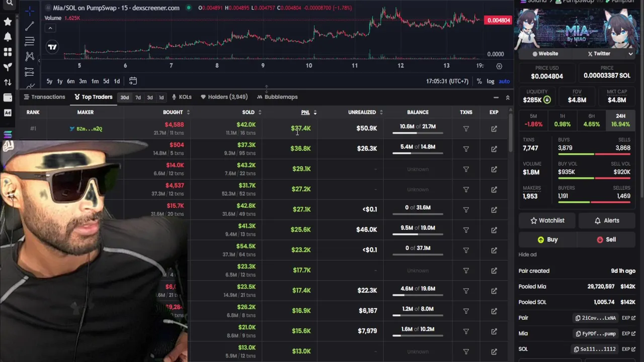Open the token Website link
The width and height of the screenshot is (644, 362).
546,53
